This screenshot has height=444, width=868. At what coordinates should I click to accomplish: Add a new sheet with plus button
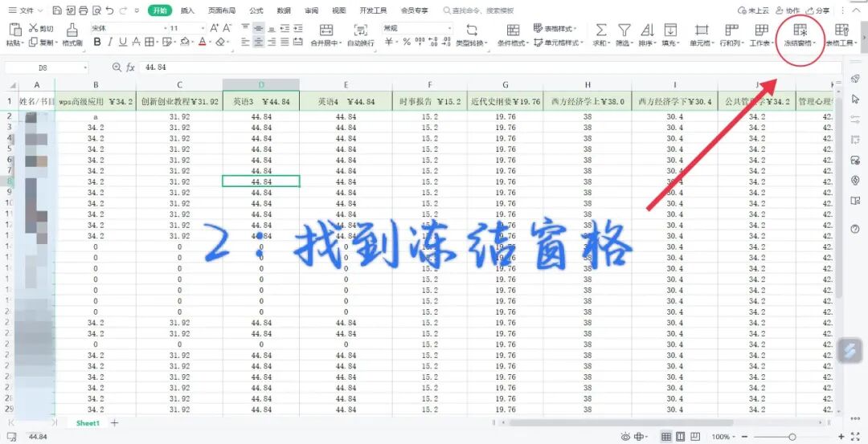pyautogui.click(x=115, y=423)
